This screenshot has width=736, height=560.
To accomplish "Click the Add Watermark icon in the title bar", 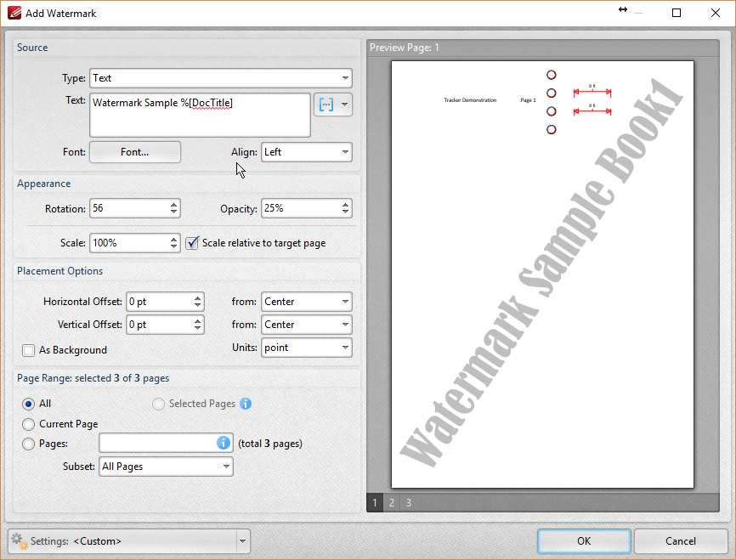I will pyautogui.click(x=14, y=13).
